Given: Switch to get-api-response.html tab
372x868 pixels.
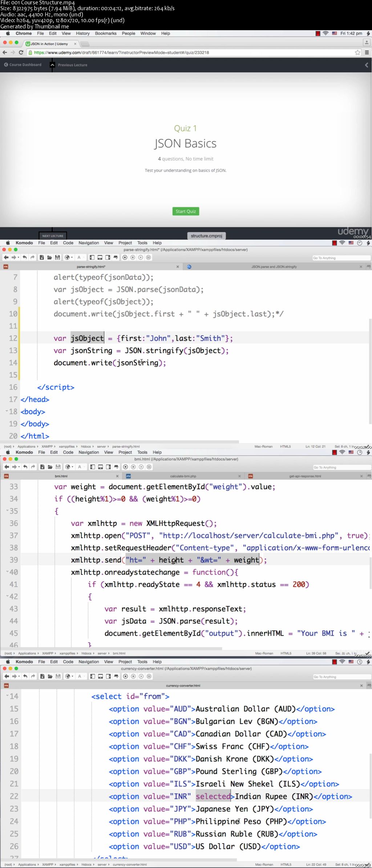Looking at the screenshot, I should point(305,476).
